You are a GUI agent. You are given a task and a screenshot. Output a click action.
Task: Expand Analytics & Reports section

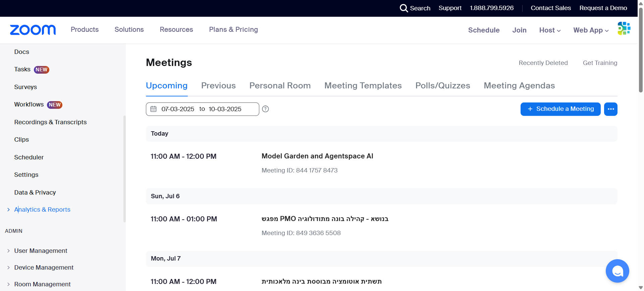point(8,210)
